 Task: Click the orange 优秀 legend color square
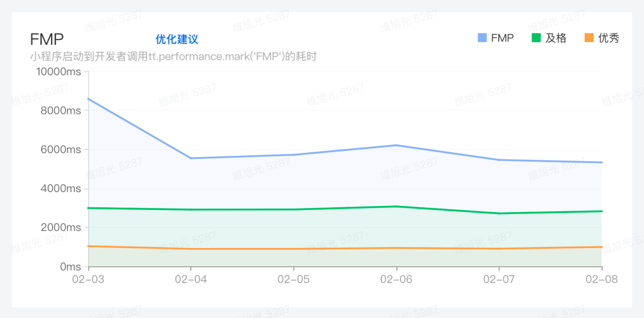pyautogui.click(x=589, y=38)
